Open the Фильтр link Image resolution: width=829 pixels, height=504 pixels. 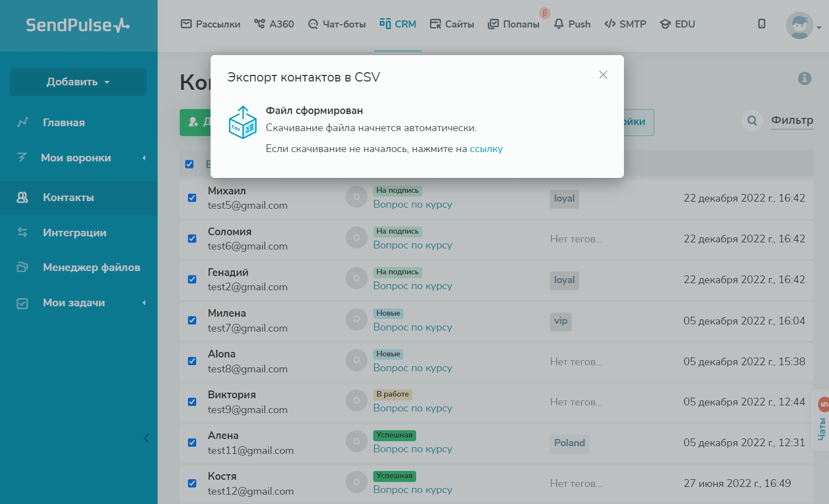792,121
